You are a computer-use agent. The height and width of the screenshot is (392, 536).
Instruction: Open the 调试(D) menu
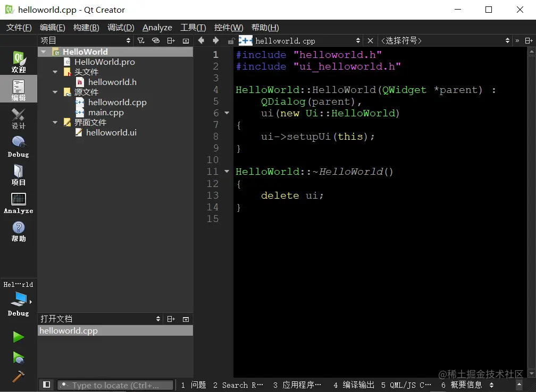121,27
